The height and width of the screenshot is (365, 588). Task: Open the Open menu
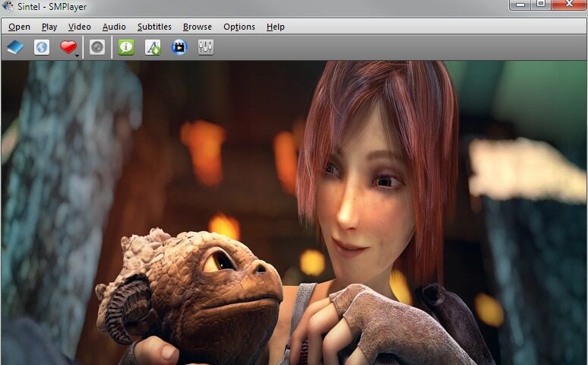pos(19,27)
